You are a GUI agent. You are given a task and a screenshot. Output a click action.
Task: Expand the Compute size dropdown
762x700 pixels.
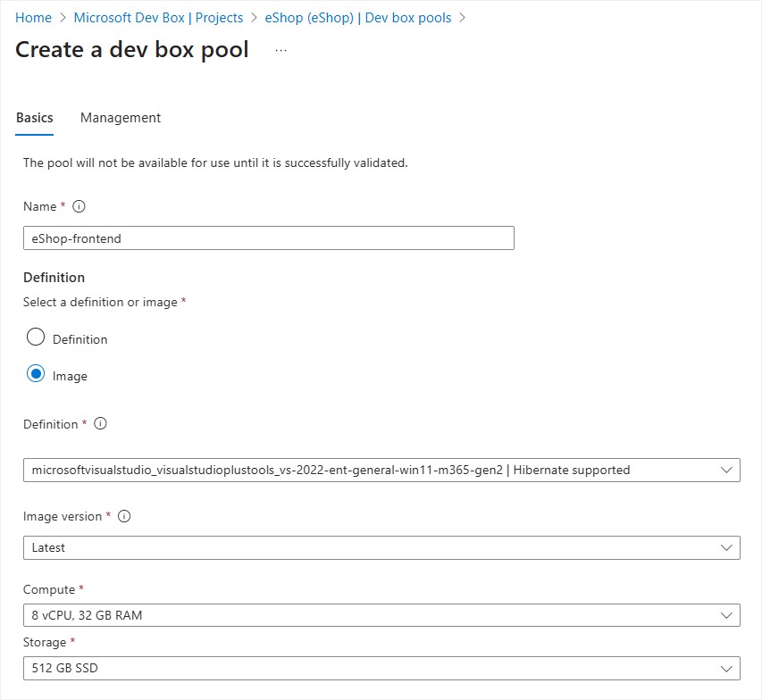(381, 615)
